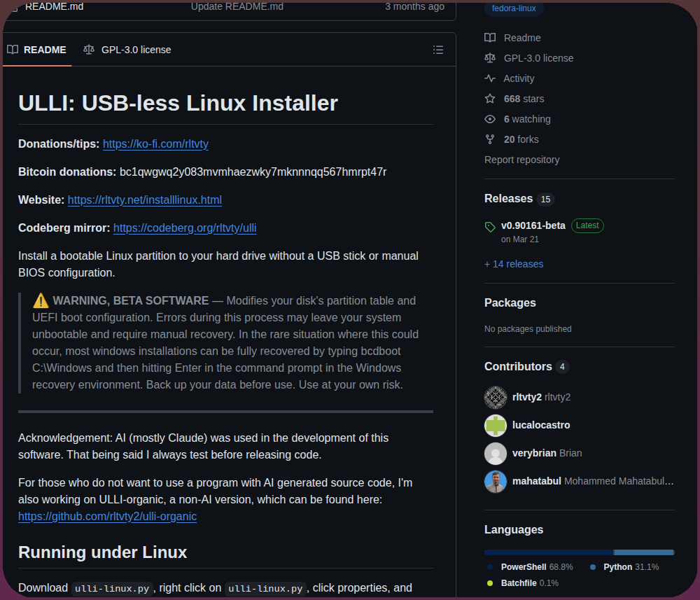700x600 pixels.
Task: Open lucalocastro contributor profile name
Action: (x=541, y=425)
